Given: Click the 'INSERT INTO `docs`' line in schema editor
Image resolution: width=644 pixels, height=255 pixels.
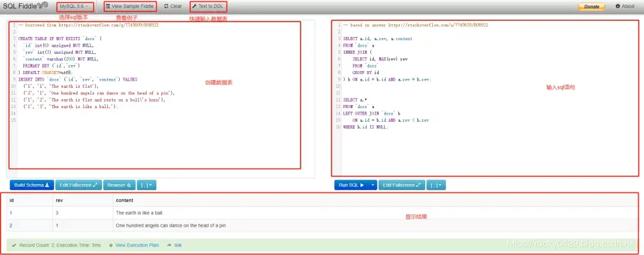Looking at the screenshot, I should [x=78, y=79].
